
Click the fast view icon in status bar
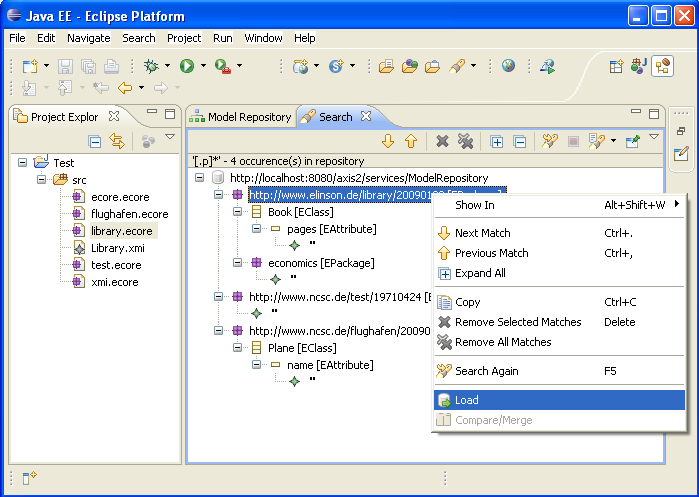pyautogui.click(x=30, y=477)
